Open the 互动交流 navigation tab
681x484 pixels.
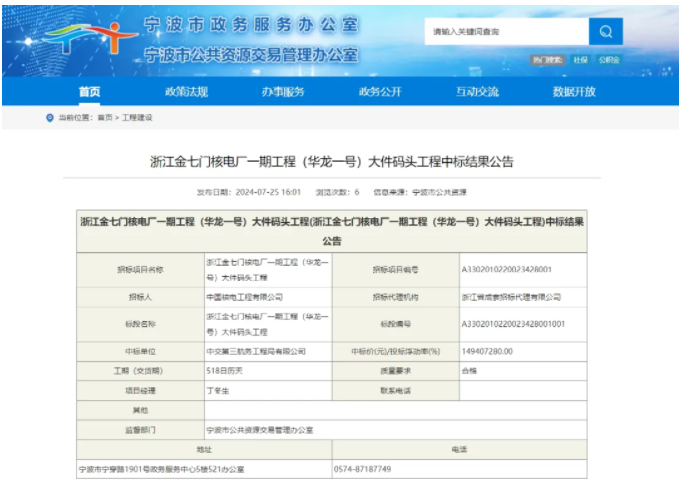(477, 92)
